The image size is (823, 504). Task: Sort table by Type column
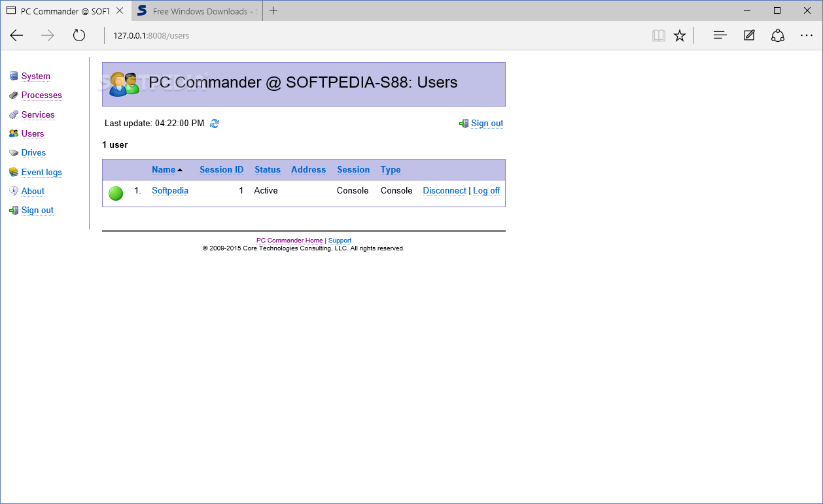[391, 170]
